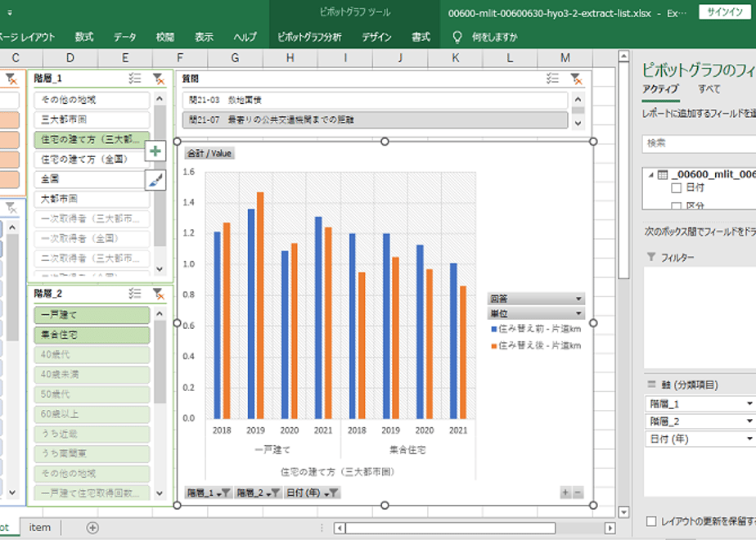Click the field list 検索 box
756x540 pixels.
699,143
